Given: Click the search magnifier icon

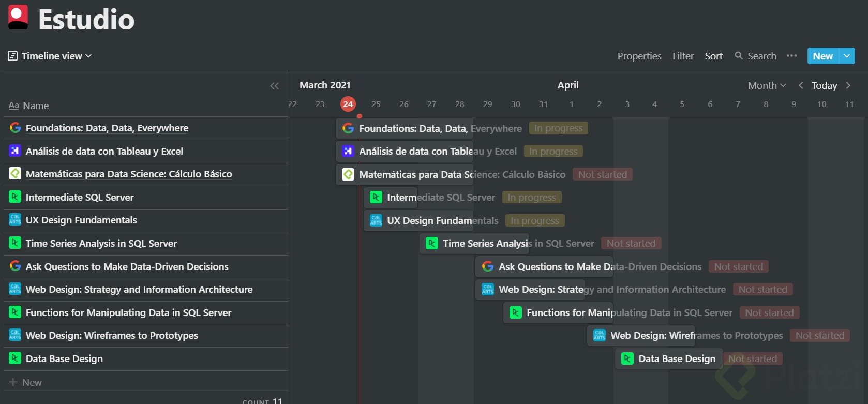Looking at the screenshot, I should pos(739,56).
